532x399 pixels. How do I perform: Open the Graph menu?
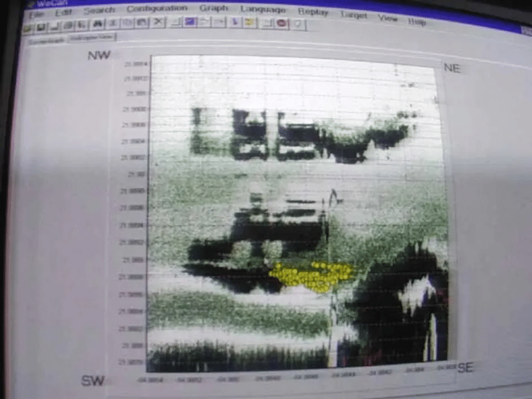[x=214, y=8]
